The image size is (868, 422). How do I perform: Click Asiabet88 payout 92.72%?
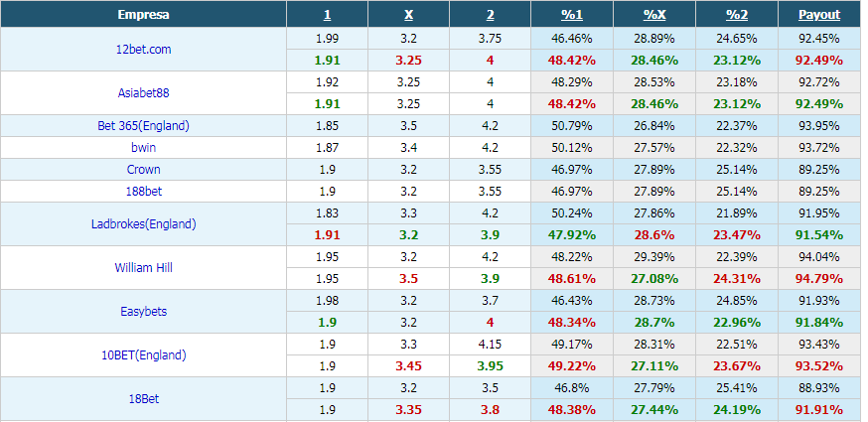point(819,82)
